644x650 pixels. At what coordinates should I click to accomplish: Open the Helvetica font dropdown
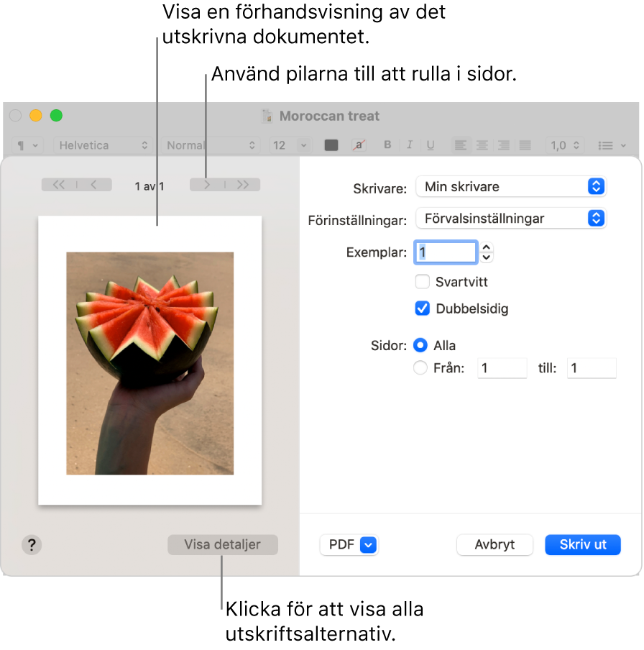tap(103, 145)
